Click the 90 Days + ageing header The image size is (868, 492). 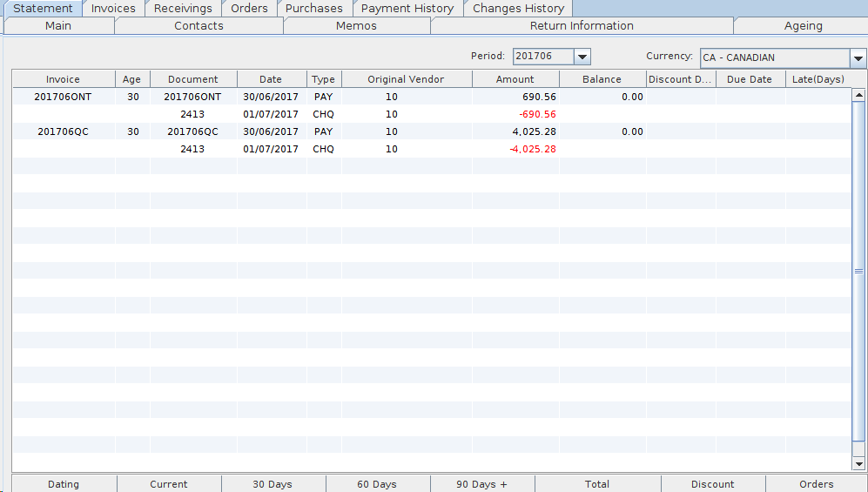click(481, 484)
